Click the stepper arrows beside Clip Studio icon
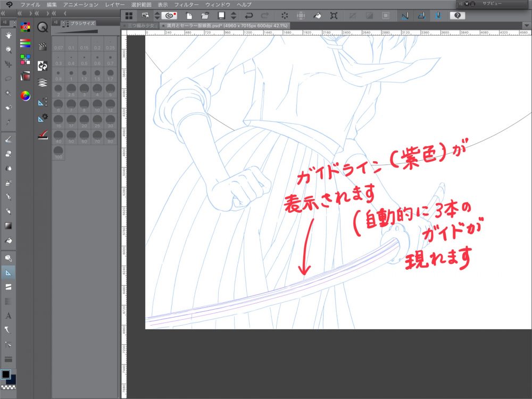This screenshot has width=532, height=399. [x=157, y=15]
